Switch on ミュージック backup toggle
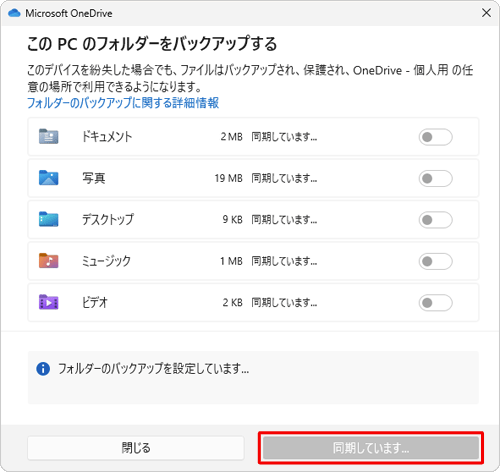The image size is (500, 472). tap(435, 261)
